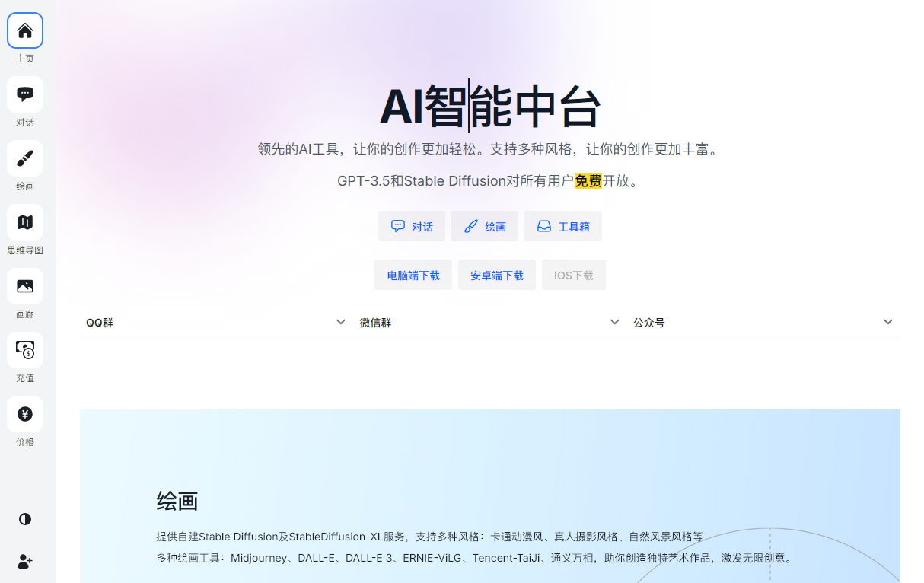Click the 思维导图 sidebar label
Screen dimensions: 924x583
tap(25, 250)
